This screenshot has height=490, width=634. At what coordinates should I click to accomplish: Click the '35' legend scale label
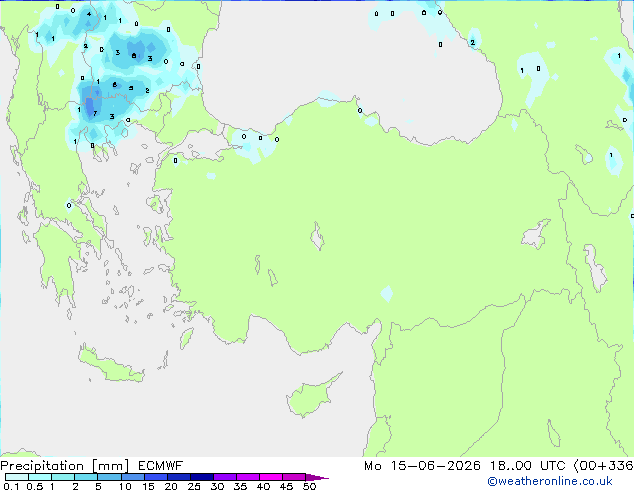point(240,486)
